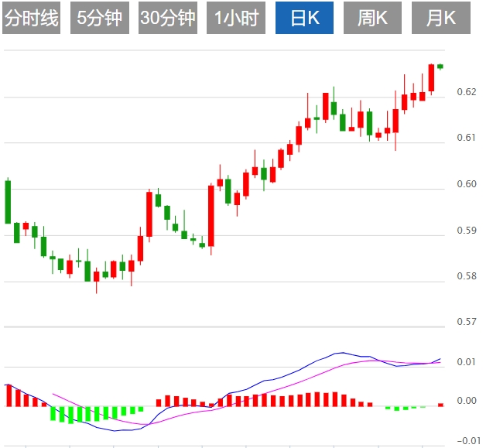Show the 1小时 chart

click(x=235, y=19)
